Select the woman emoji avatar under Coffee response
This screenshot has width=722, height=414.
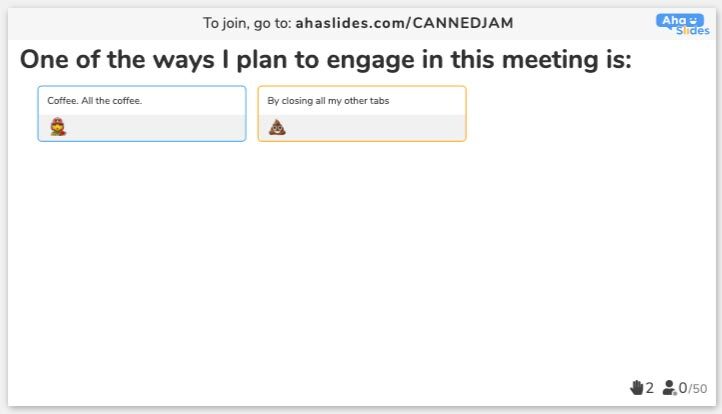[x=58, y=127]
